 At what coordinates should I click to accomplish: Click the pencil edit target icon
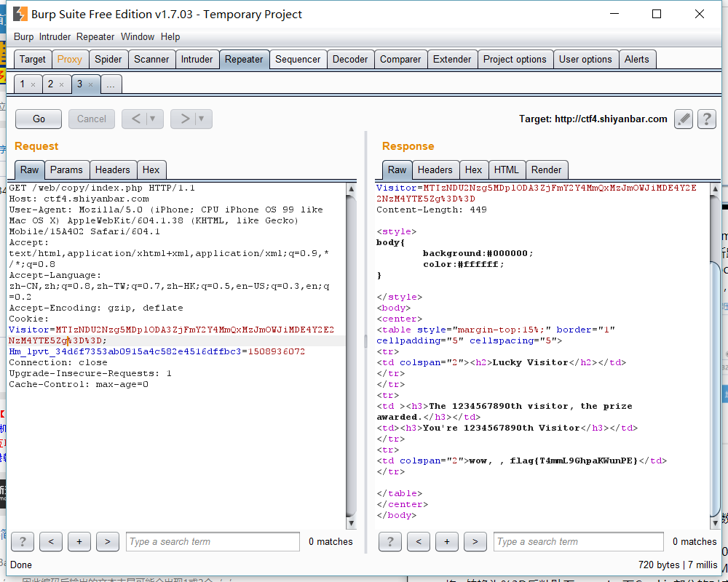click(683, 119)
